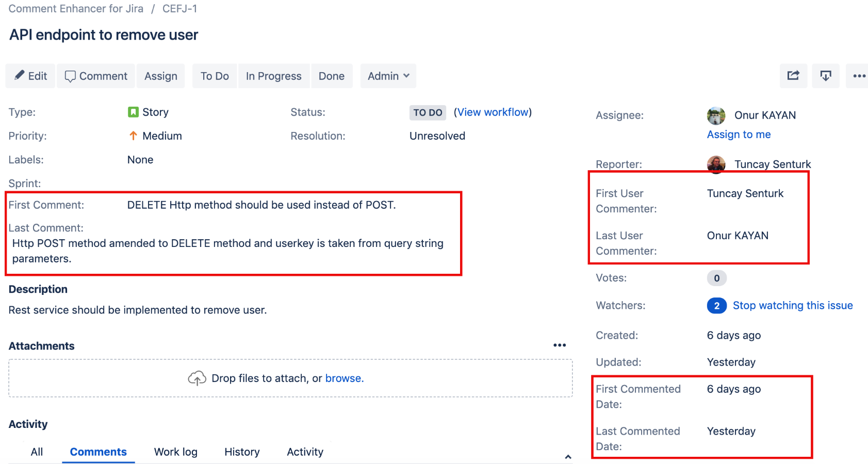Click the issue title API endpoint to remove user
Viewport: 868px width, 464px height.
pos(104,35)
